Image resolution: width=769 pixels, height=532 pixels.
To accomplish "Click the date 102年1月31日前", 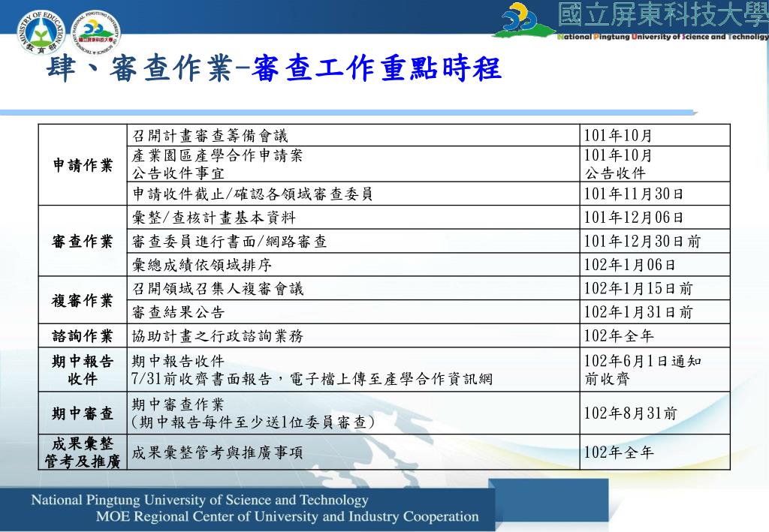I will [638, 312].
